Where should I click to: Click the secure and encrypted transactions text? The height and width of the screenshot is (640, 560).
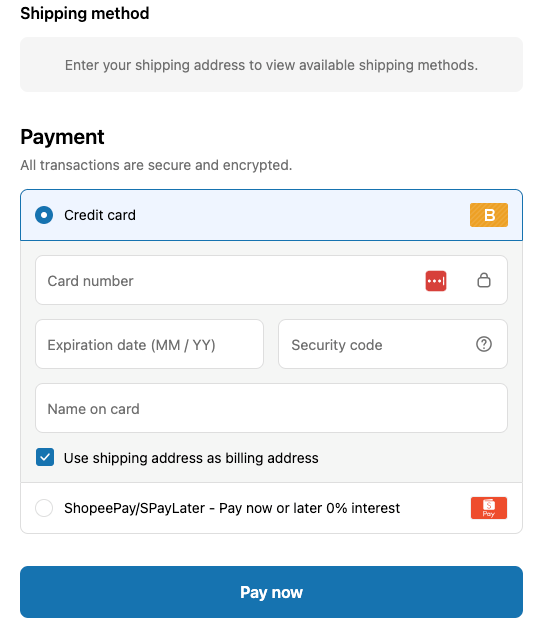156,165
